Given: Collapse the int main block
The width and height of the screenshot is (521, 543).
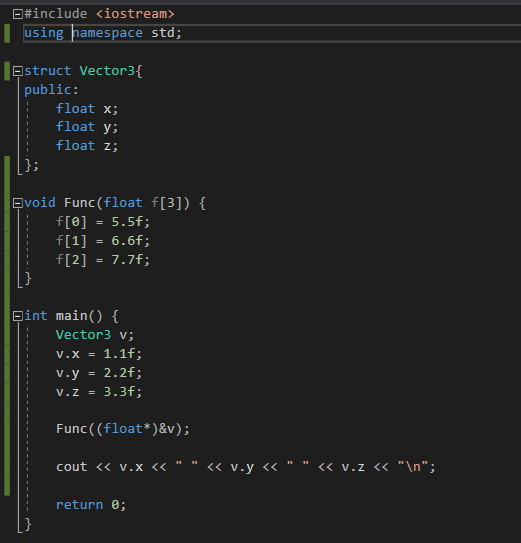Looking at the screenshot, I should 18,316.
